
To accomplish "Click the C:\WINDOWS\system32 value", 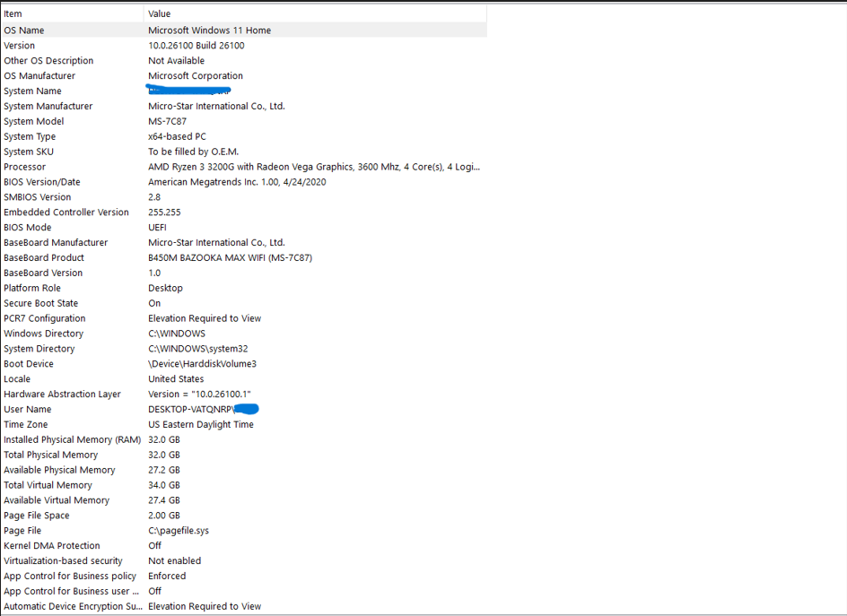I will (198, 348).
